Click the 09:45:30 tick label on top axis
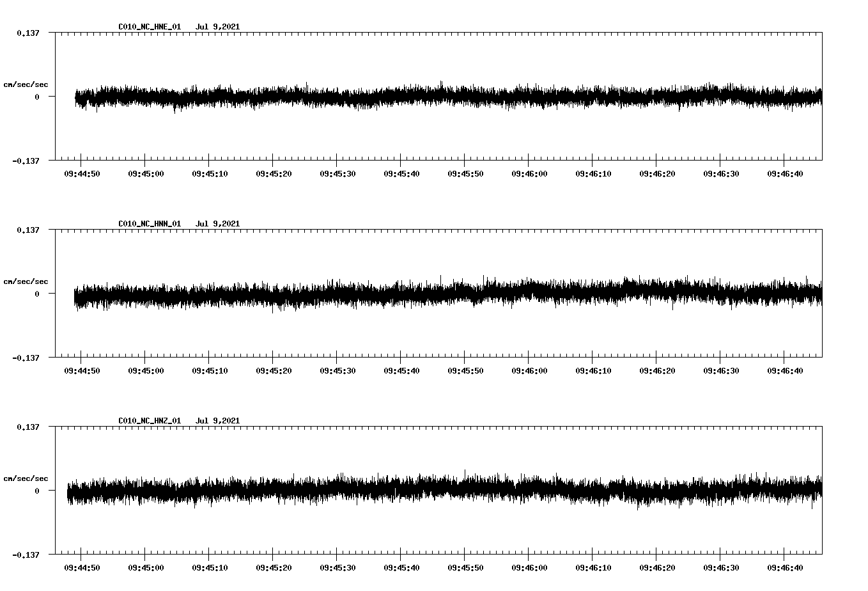 (337, 173)
